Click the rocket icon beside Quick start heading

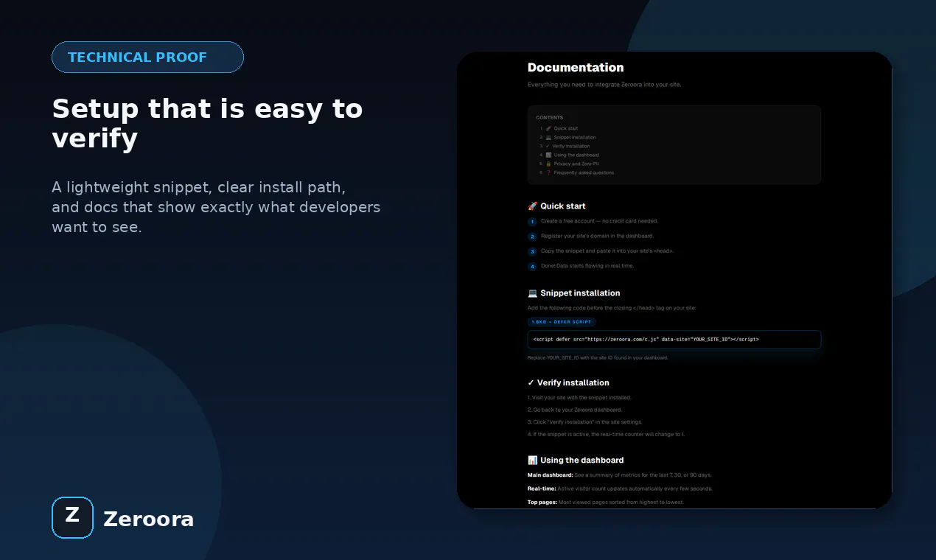coord(533,206)
